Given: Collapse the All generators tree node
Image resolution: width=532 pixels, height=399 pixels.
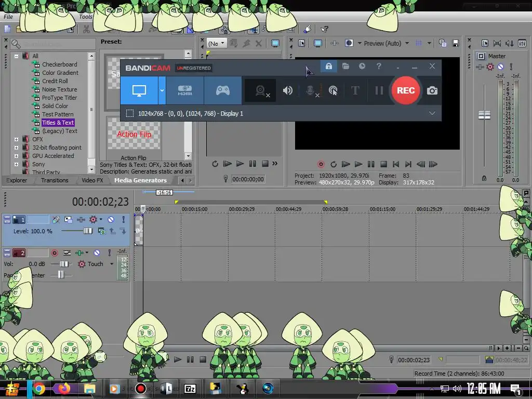Looking at the screenshot, I should pos(16,56).
